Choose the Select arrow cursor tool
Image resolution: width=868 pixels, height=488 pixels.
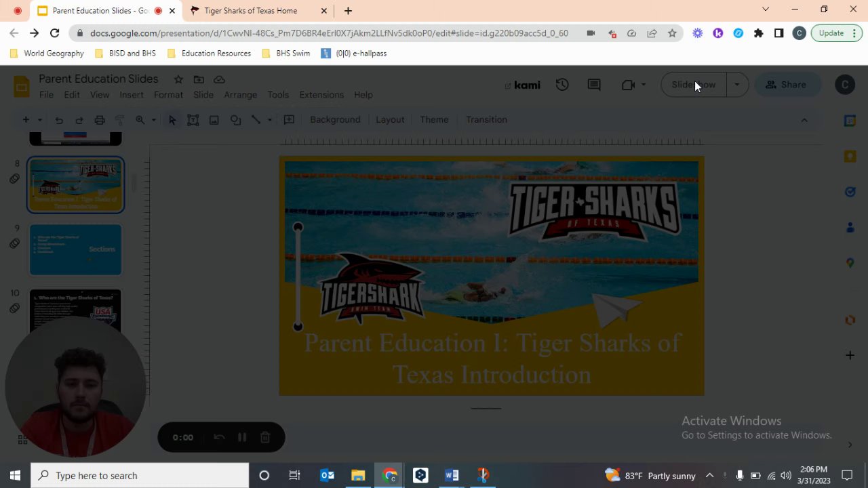172,120
